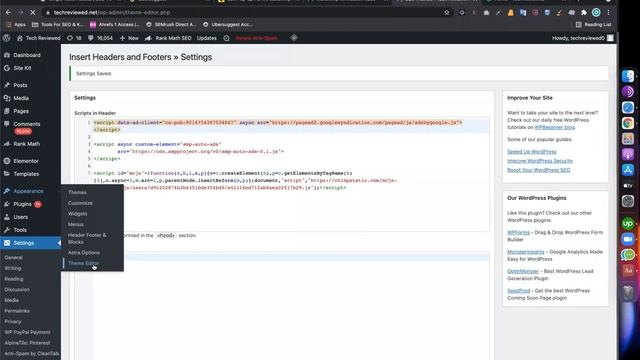Open the WPBeginner blog link
Screen dimensions: 640x360
tap(554, 127)
